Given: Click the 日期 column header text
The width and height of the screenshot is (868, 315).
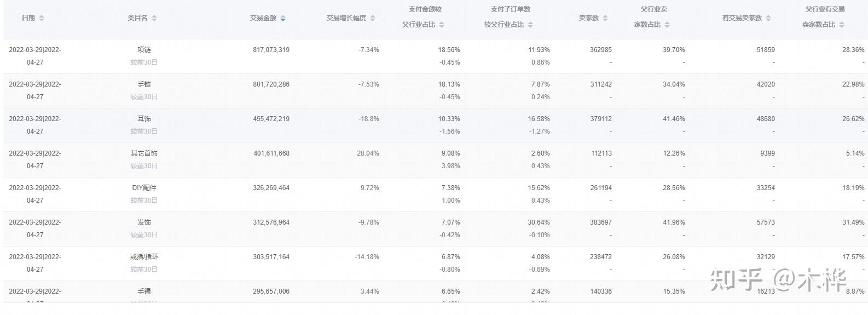Looking at the screenshot, I should coord(28,18).
